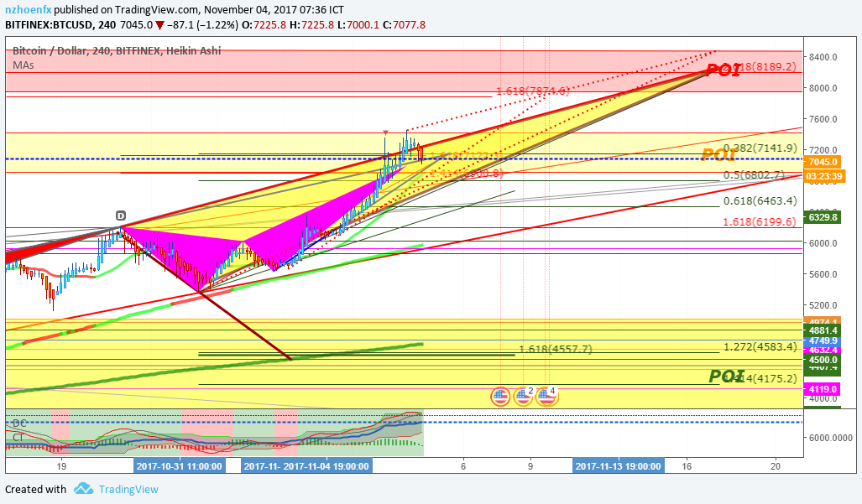The height and width of the screenshot is (504, 862).
Task: Select the green 4500.0 price label
Action: coord(822,360)
